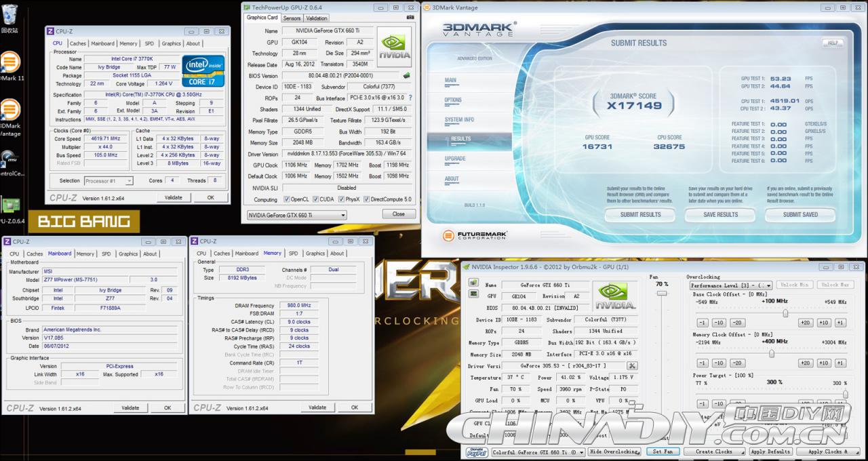Screen dimensions: 868x461
Task: Click the SUBMIT SAVED button in 3DMark Vantage
Action: [x=800, y=214]
